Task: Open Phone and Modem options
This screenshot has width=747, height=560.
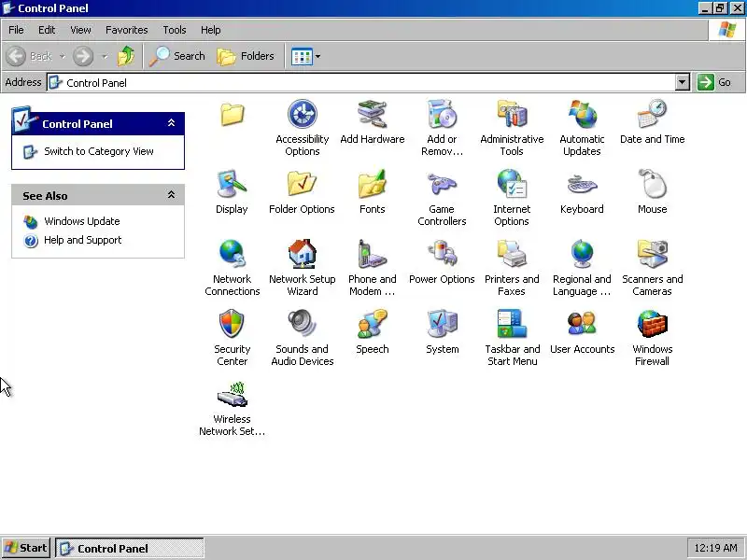Action: point(372,254)
